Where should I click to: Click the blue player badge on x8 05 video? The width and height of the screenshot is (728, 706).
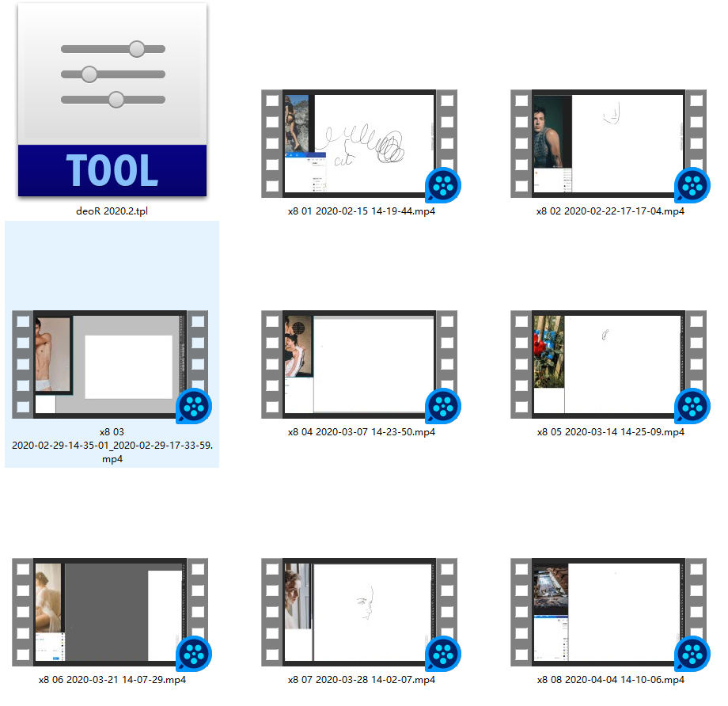click(x=692, y=408)
